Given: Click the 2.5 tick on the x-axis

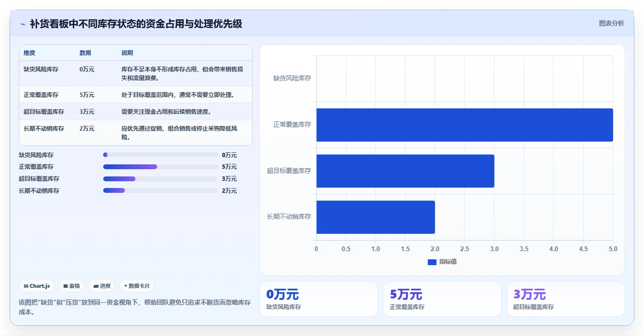Looking at the screenshot, I should click(x=465, y=249).
